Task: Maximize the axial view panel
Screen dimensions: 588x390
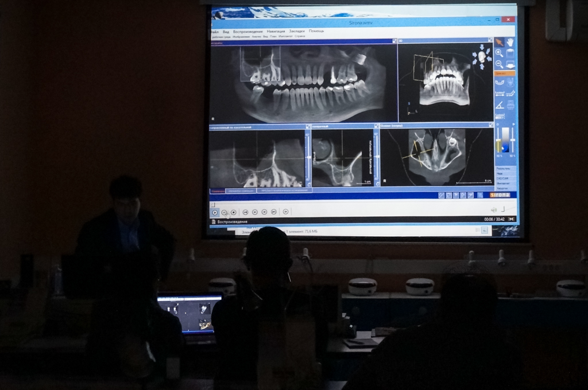Action: (x=491, y=124)
